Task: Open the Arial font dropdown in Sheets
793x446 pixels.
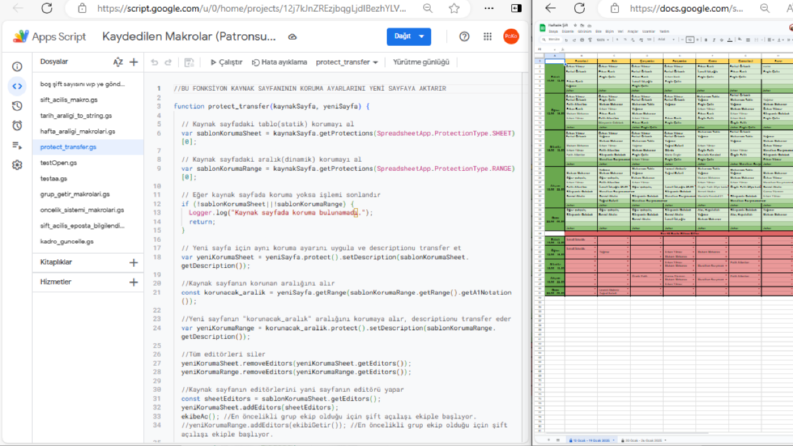Action: point(667,39)
